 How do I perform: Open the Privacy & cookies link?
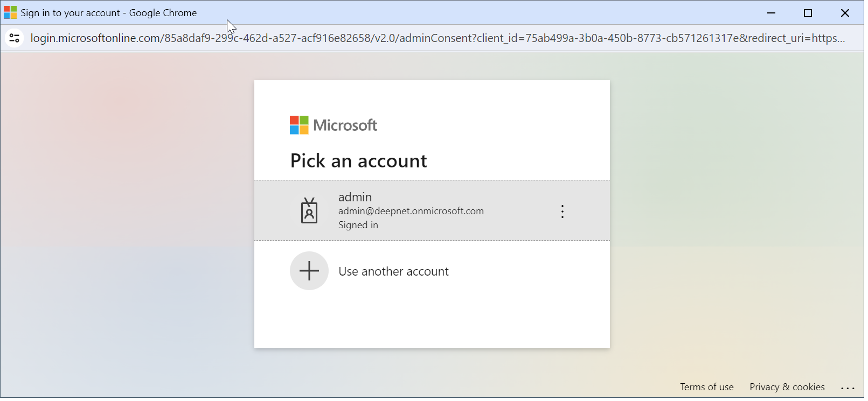[x=787, y=387]
